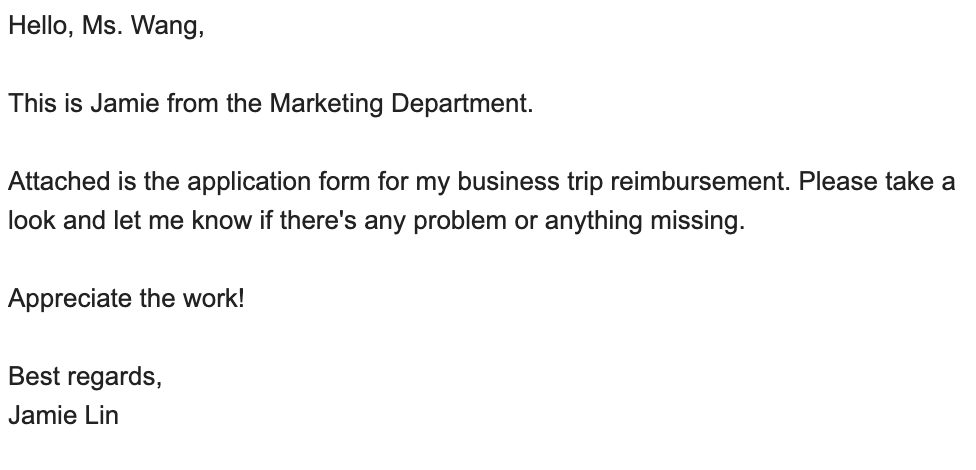Click the word "Hello" in the greeting
The image size is (976, 470).
36,27
